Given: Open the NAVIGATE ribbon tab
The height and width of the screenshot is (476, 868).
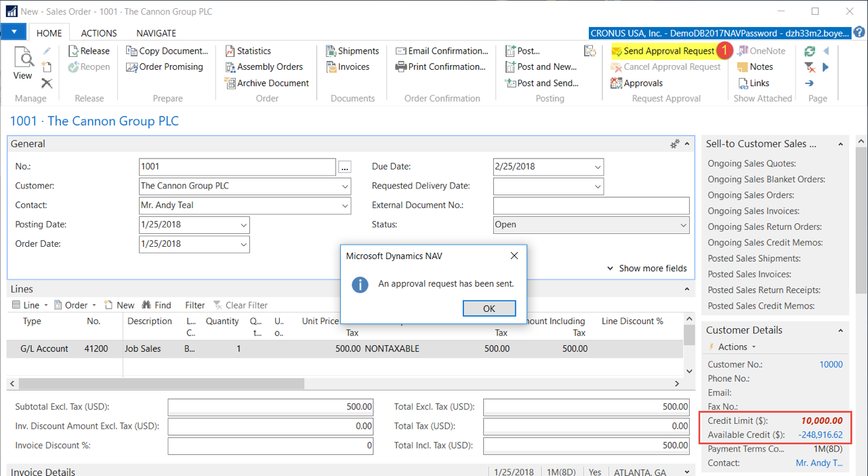Looking at the screenshot, I should click(156, 33).
